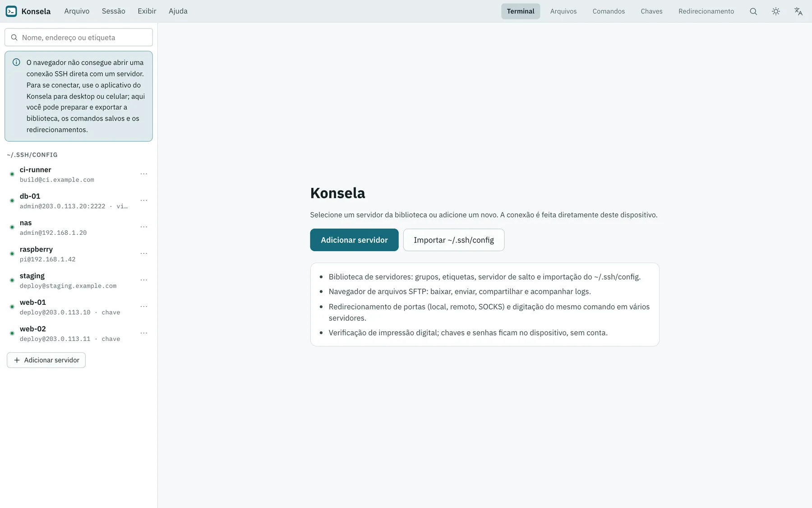Open the Sessão menu
The width and height of the screenshot is (812, 508).
point(114,11)
